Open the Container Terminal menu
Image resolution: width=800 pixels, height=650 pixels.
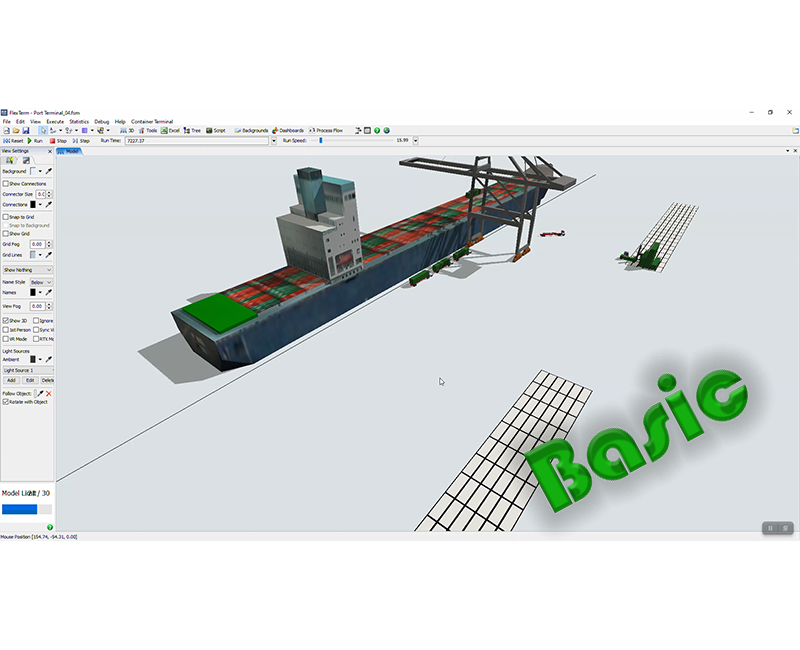pos(152,121)
